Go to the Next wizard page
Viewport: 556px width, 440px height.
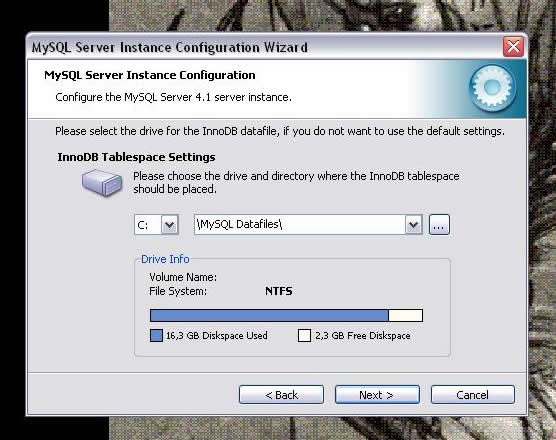point(377,395)
